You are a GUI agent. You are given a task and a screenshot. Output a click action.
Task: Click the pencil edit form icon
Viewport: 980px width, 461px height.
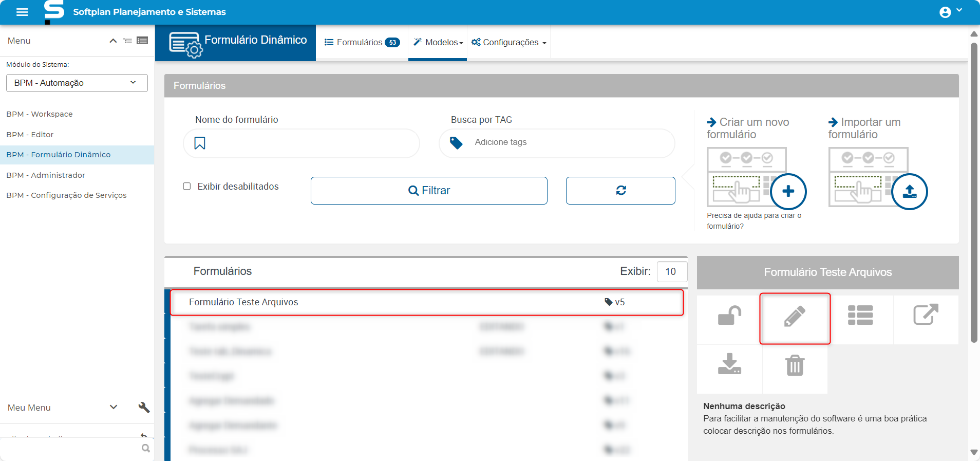(795, 317)
